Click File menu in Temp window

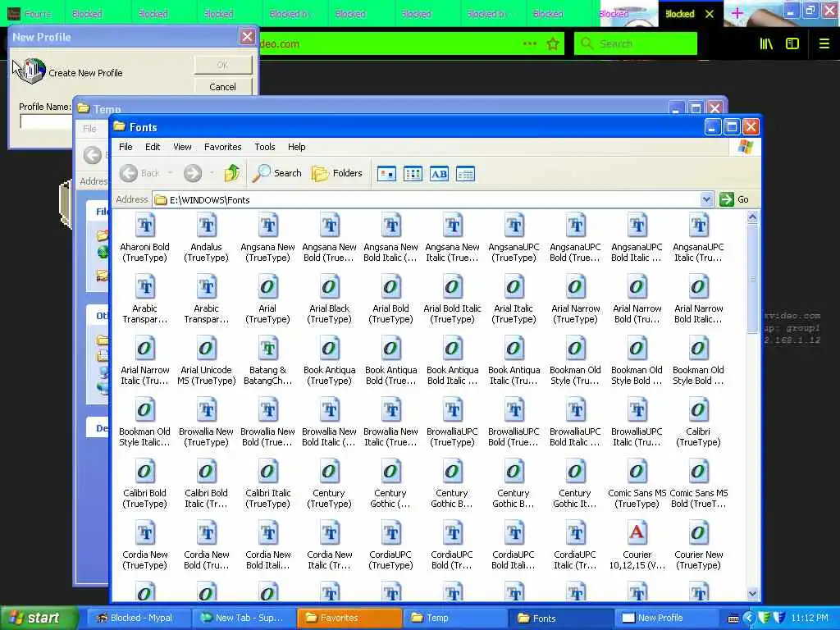(89, 129)
